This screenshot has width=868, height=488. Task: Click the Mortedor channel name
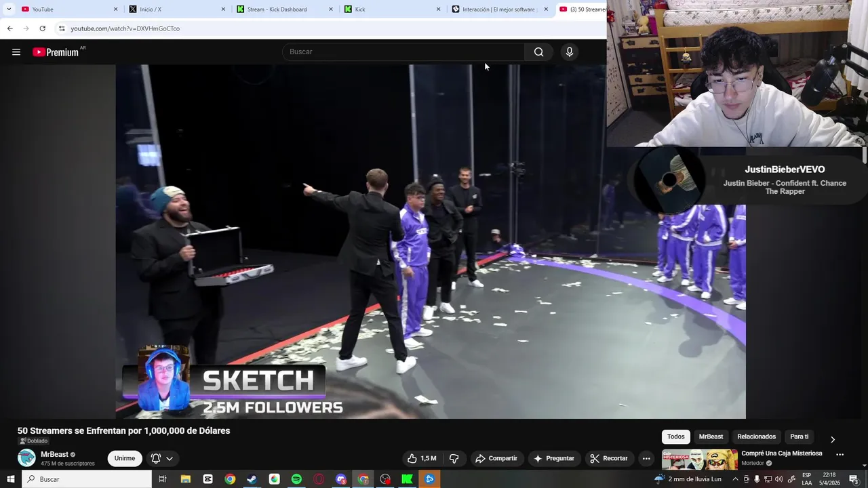coord(753,464)
